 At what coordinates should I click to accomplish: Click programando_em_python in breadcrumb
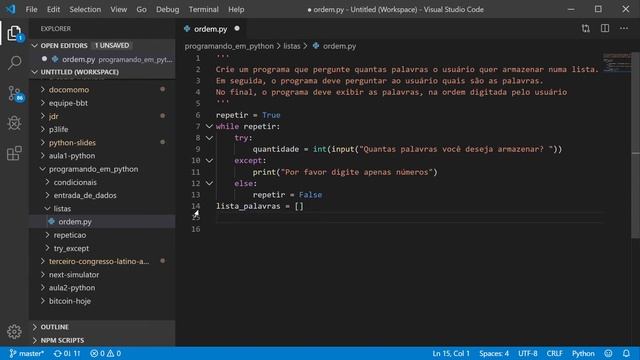pyautogui.click(x=229, y=46)
